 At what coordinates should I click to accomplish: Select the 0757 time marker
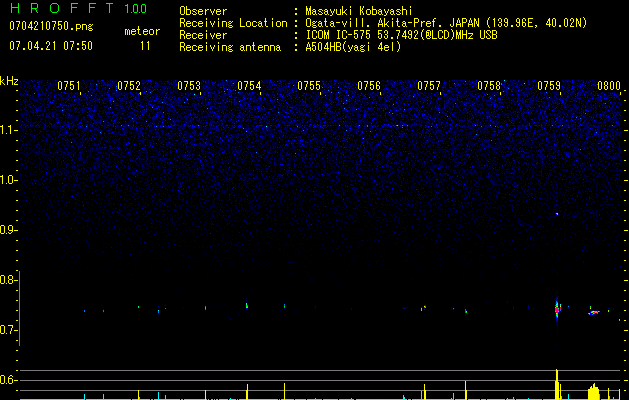click(x=429, y=86)
